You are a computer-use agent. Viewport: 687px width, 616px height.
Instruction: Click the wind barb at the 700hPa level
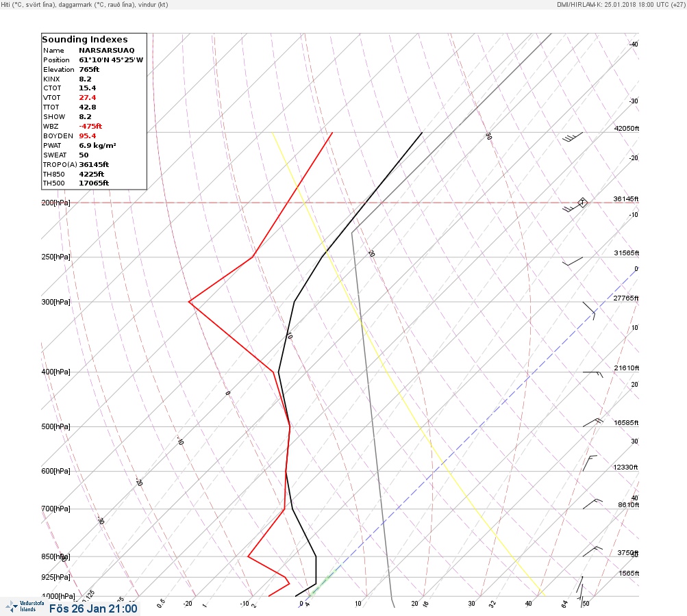tap(592, 504)
